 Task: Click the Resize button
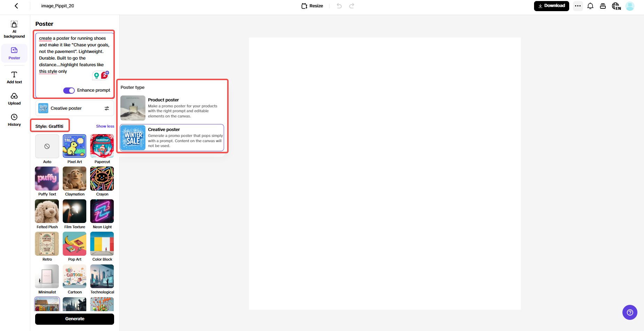pyautogui.click(x=312, y=6)
